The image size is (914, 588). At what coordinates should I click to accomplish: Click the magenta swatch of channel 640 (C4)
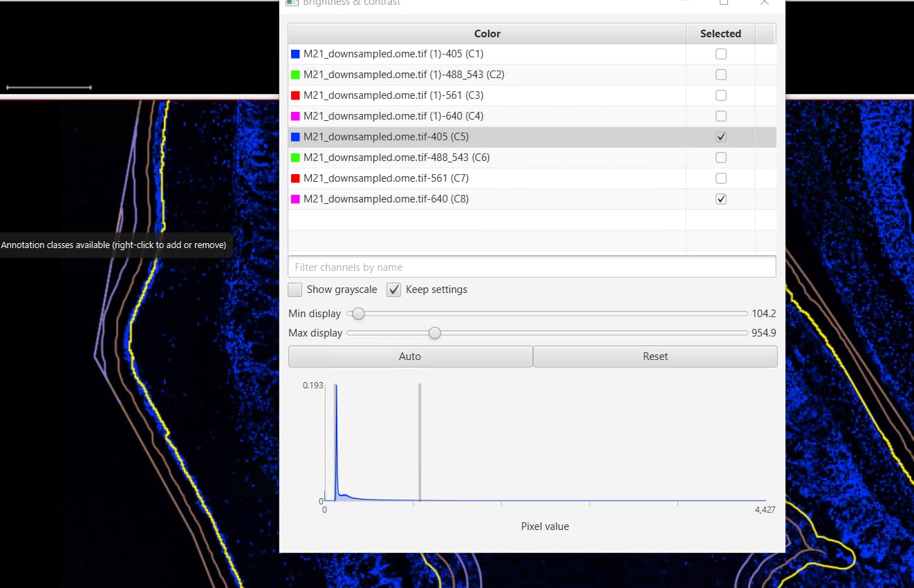295,115
